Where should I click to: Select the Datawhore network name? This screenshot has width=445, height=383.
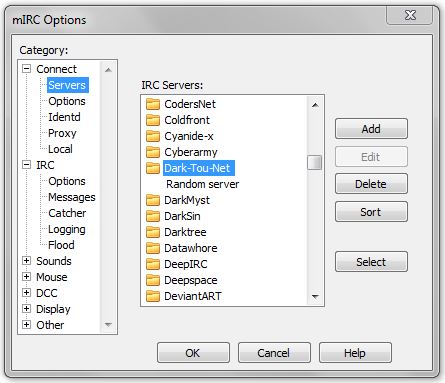(191, 248)
